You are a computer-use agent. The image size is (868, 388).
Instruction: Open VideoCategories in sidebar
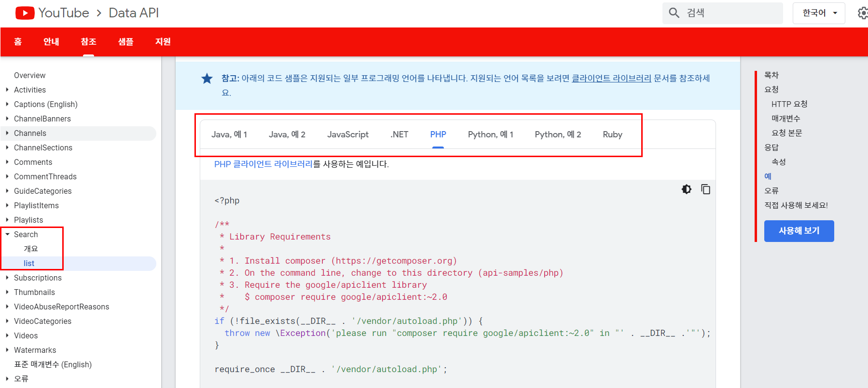[x=42, y=321]
